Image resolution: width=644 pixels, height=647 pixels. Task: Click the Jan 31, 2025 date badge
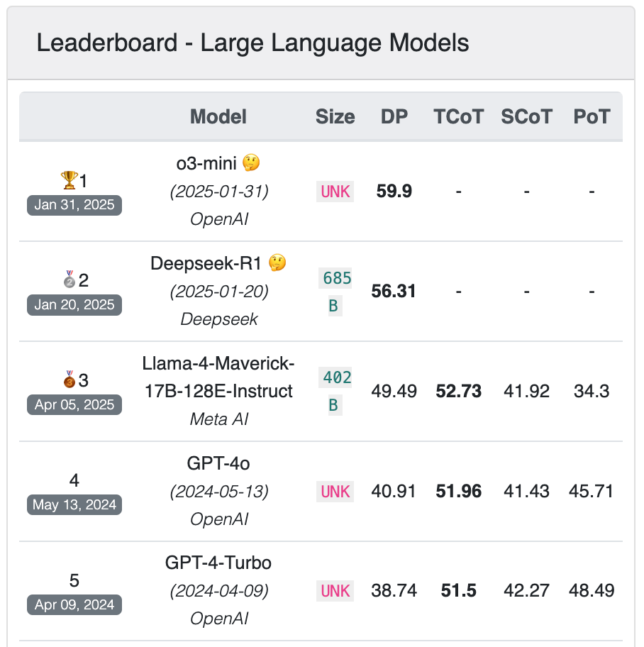[74, 206]
